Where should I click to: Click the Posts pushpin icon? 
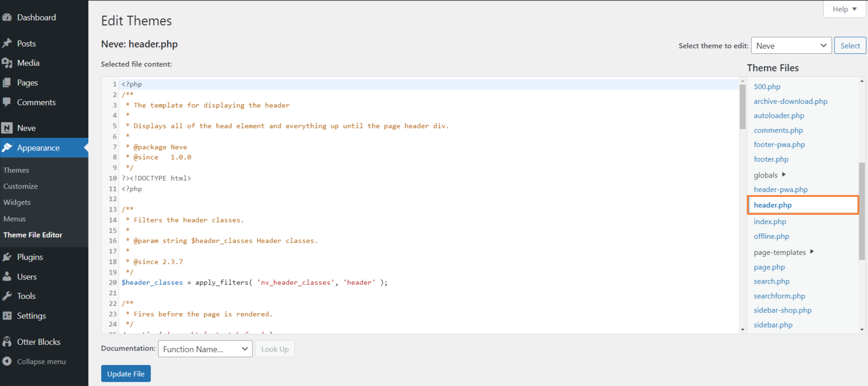point(7,44)
